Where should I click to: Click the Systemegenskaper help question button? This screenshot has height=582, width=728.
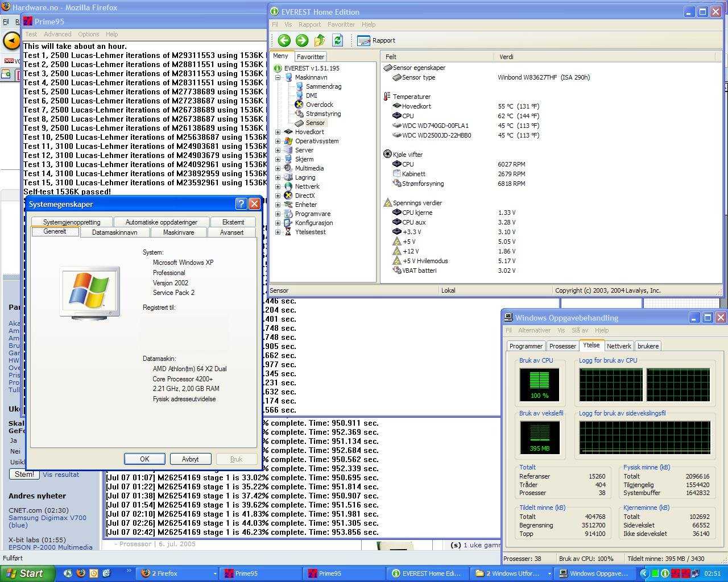click(241, 204)
